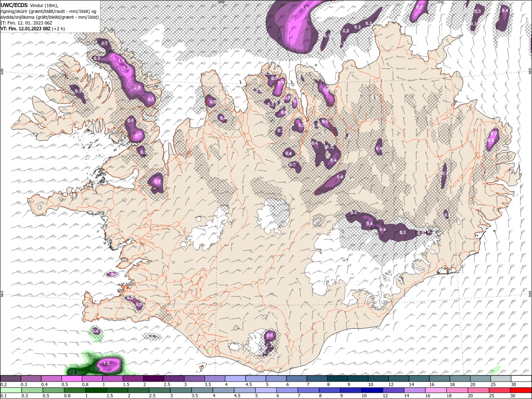This screenshot has height=399, width=532.
Task: Click the navy blue rain scale swatch at 10
Action: [372, 390]
